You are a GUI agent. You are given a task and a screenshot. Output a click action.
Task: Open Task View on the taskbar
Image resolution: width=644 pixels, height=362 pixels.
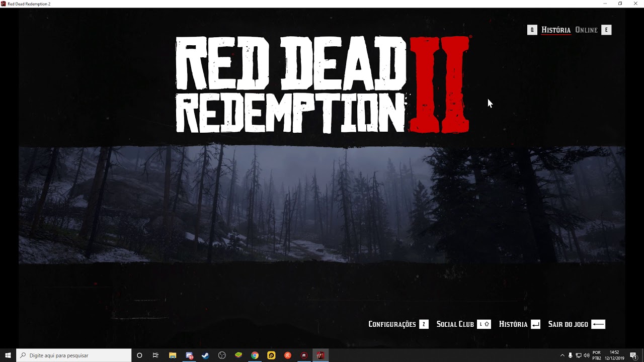coord(155,355)
